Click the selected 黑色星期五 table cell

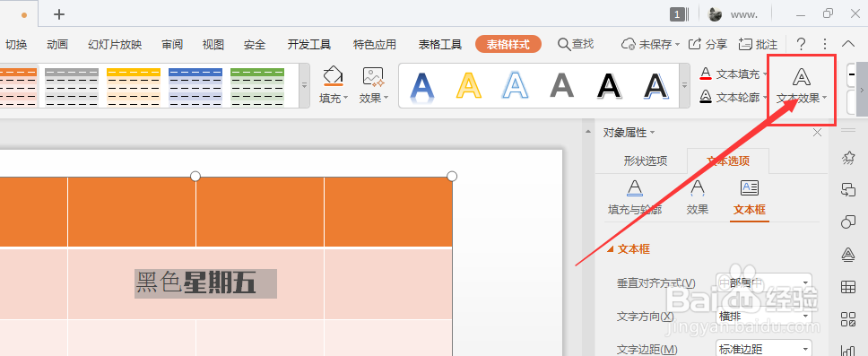coord(196,283)
